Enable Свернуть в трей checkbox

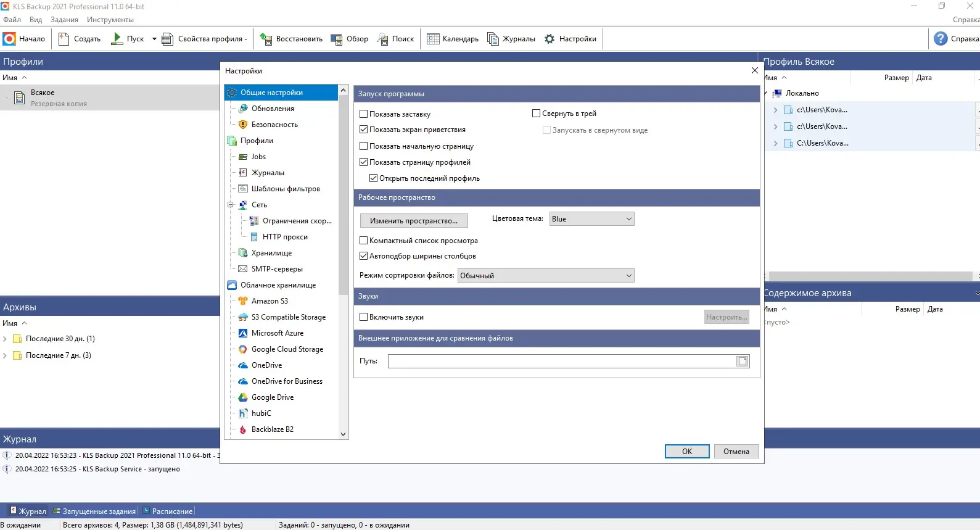[x=537, y=114]
